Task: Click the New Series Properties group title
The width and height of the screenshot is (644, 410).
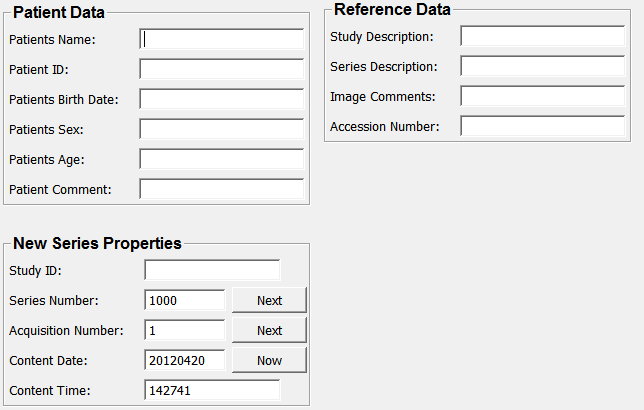Action: point(97,243)
